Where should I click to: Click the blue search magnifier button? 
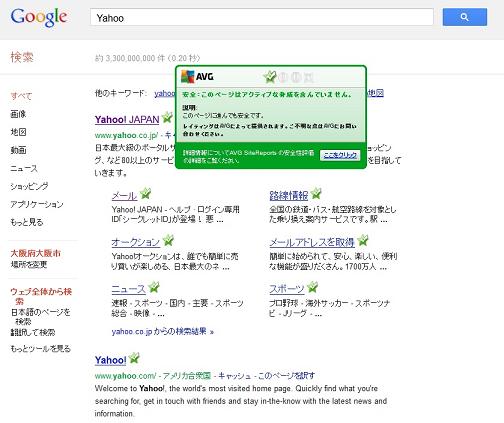pyautogui.click(x=464, y=17)
